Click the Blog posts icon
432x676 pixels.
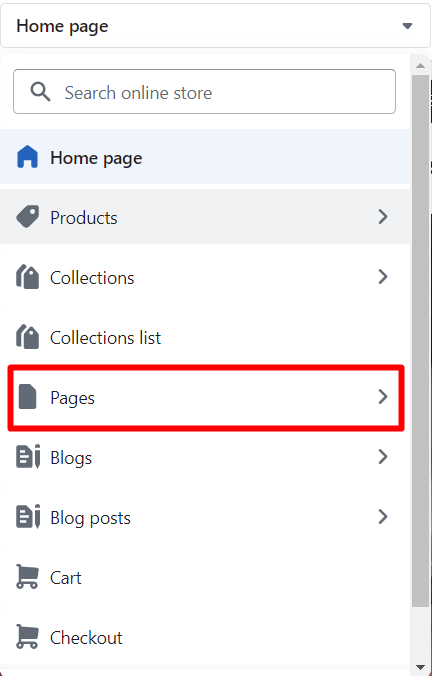coord(28,516)
